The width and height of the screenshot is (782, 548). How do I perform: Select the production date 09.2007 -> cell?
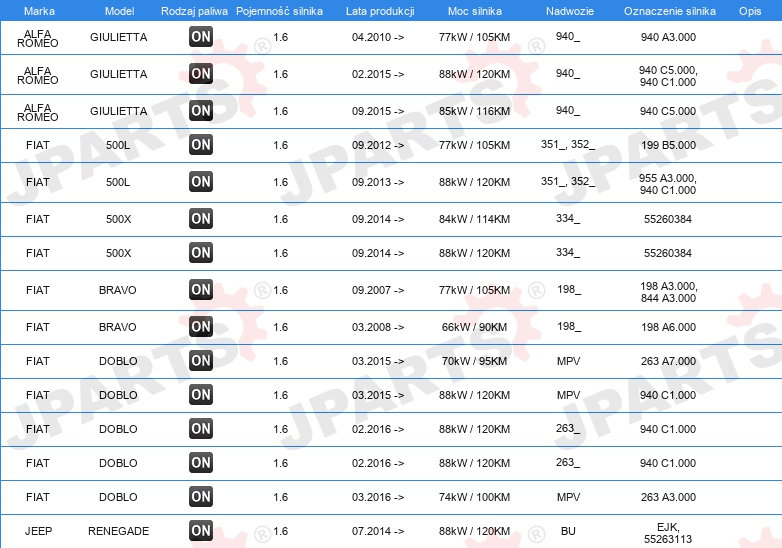pos(378,290)
